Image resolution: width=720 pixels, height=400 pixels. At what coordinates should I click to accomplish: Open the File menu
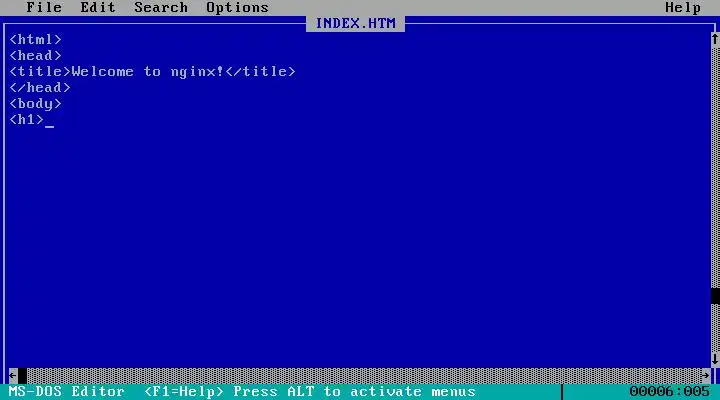(44, 7)
